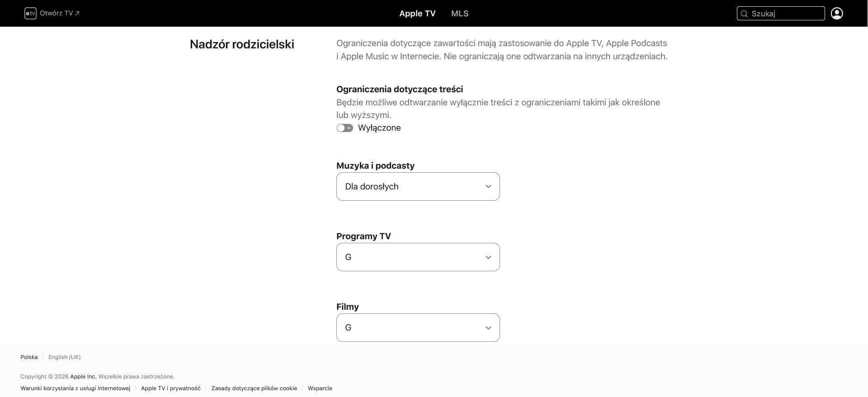This screenshot has height=397, width=868.
Task: Click the magnifier icon in search box
Action: [x=744, y=14]
